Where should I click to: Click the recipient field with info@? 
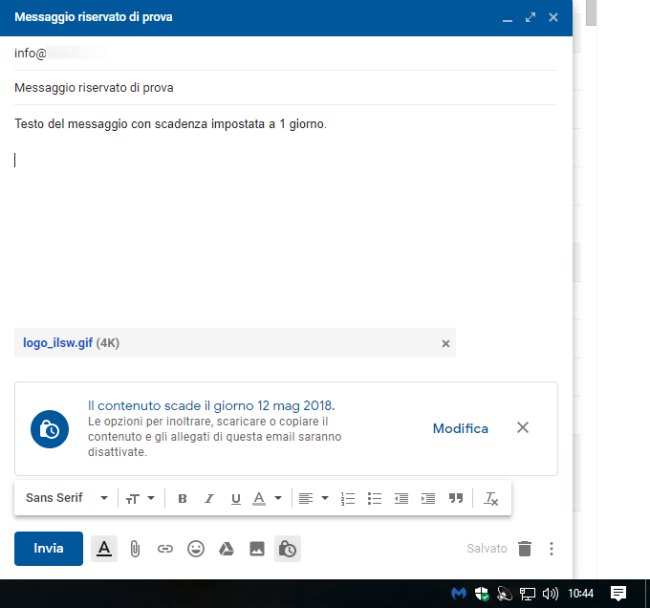click(286, 53)
